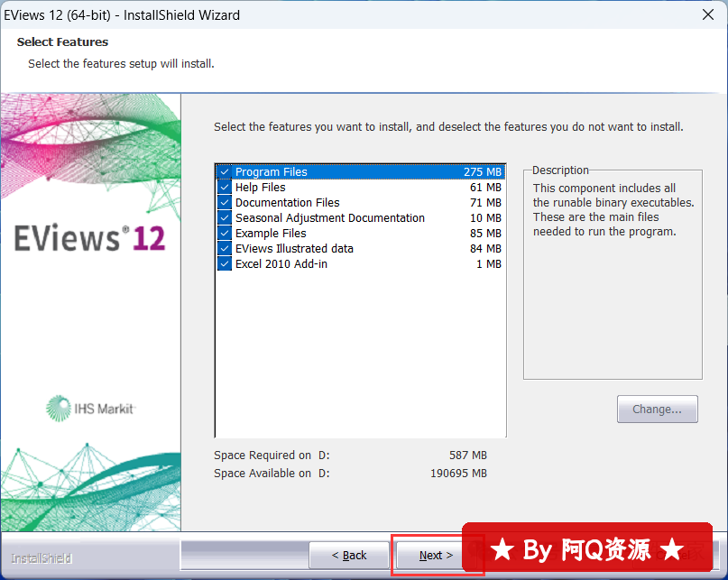Viewport: 728px width, 580px height.
Task: Deselect the Excel 2010 Add-in checkbox
Action: (x=225, y=264)
